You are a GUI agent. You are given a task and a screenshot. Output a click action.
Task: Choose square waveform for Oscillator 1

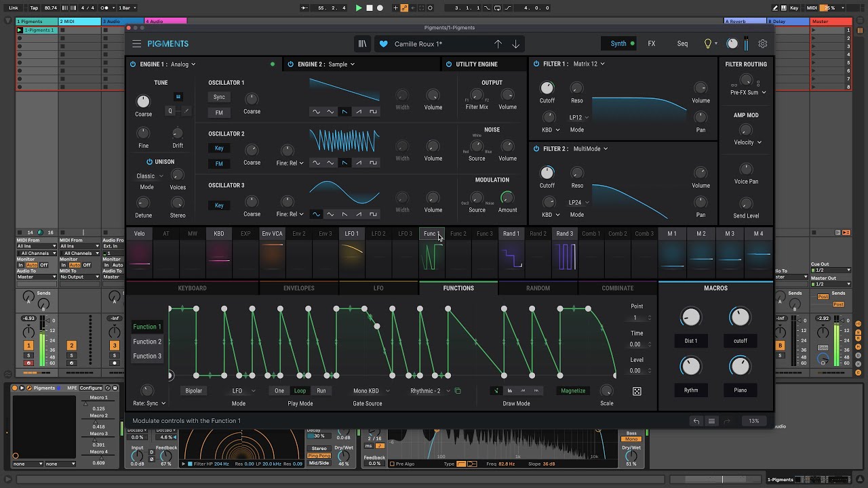373,112
